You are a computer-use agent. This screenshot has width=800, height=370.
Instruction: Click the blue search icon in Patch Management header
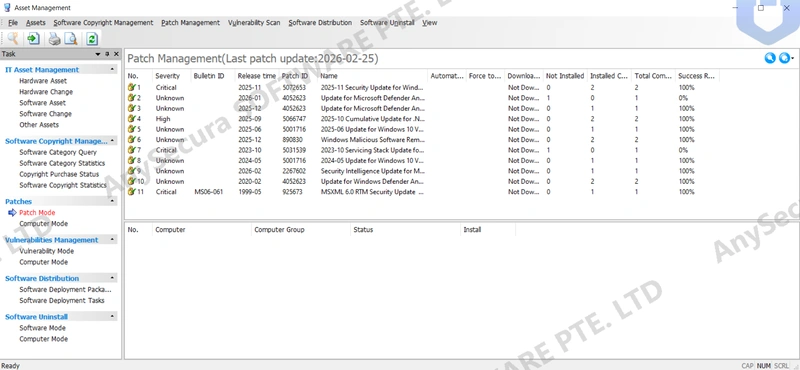coord(770,58)
